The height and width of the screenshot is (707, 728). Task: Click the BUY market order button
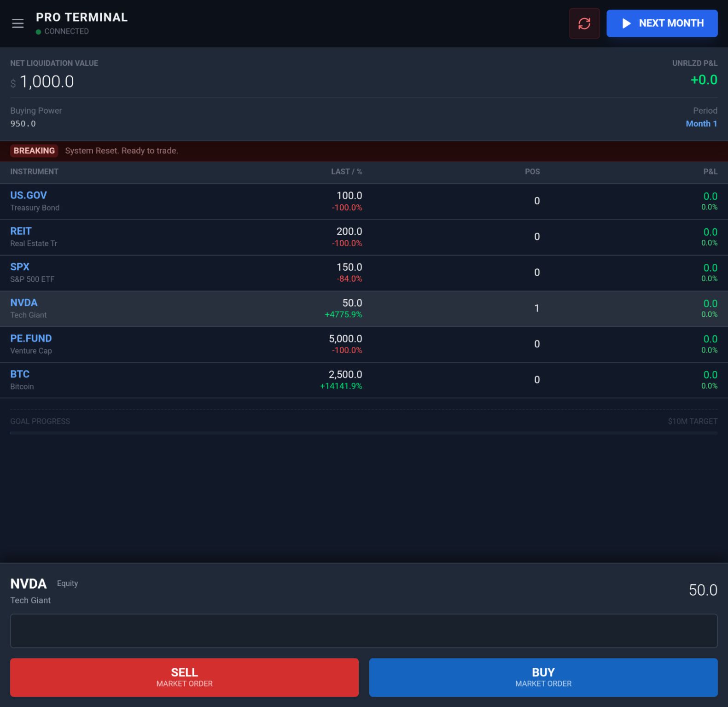543,677
